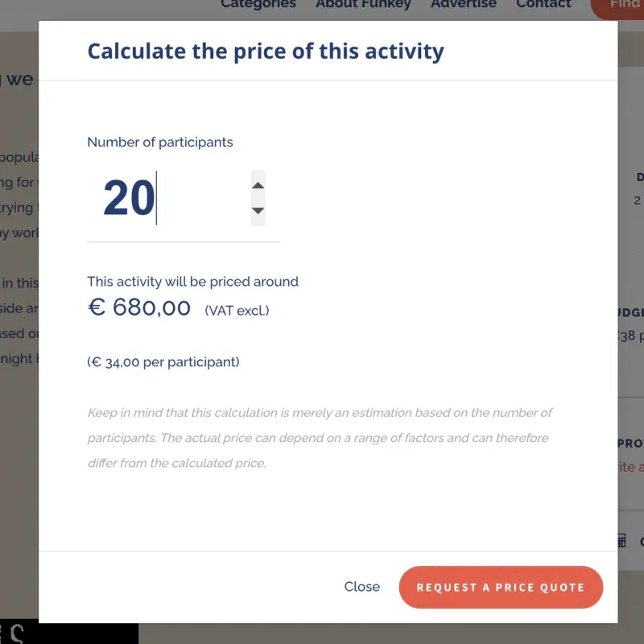The width and height of the screenshot is (644, 644).
Task: Click into the number of participants field
Action: [169, 198]
